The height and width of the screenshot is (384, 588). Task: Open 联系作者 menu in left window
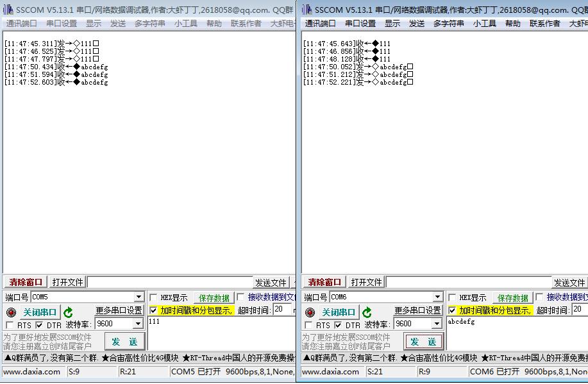pyautogui.click(x=246, y=24)
